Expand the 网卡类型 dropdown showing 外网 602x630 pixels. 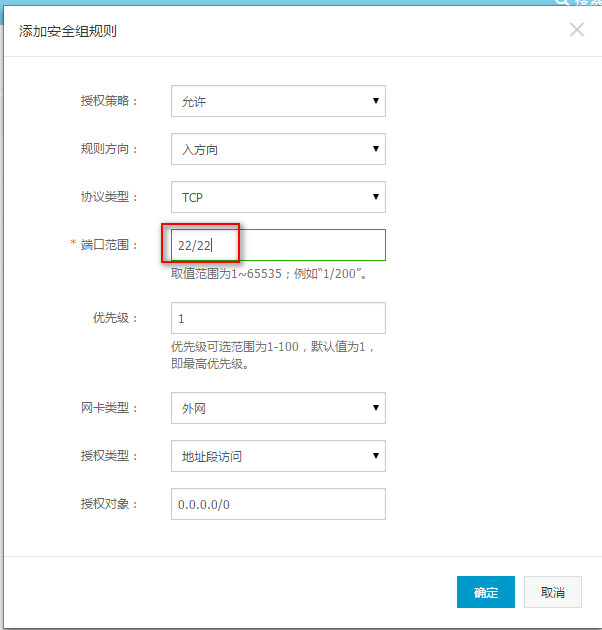[278, 408]
